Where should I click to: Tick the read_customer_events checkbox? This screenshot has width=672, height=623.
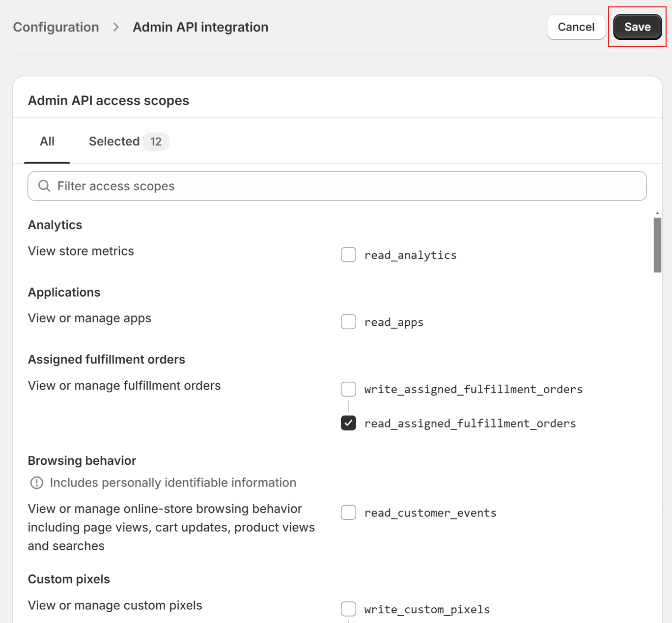tap(348, 512)
